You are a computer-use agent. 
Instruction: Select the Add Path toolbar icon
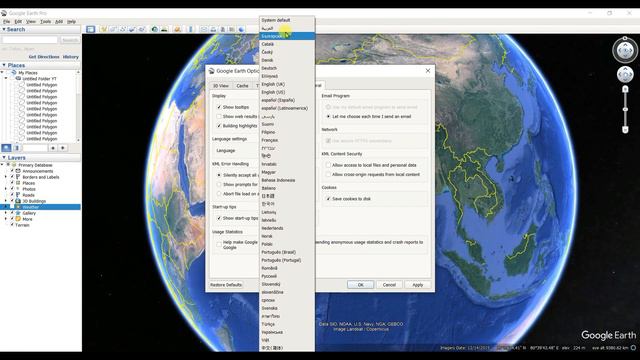coord(122,29)
